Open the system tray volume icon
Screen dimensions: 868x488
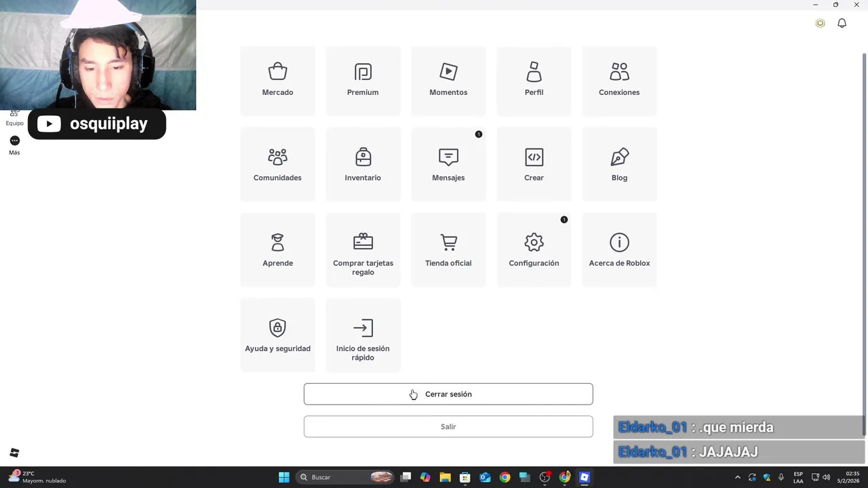(x=826, y=477)
